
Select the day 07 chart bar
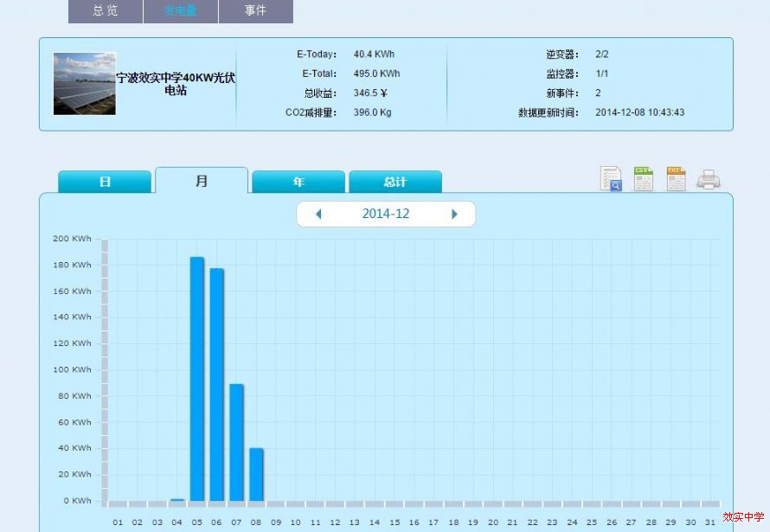(x=236, y=442)
